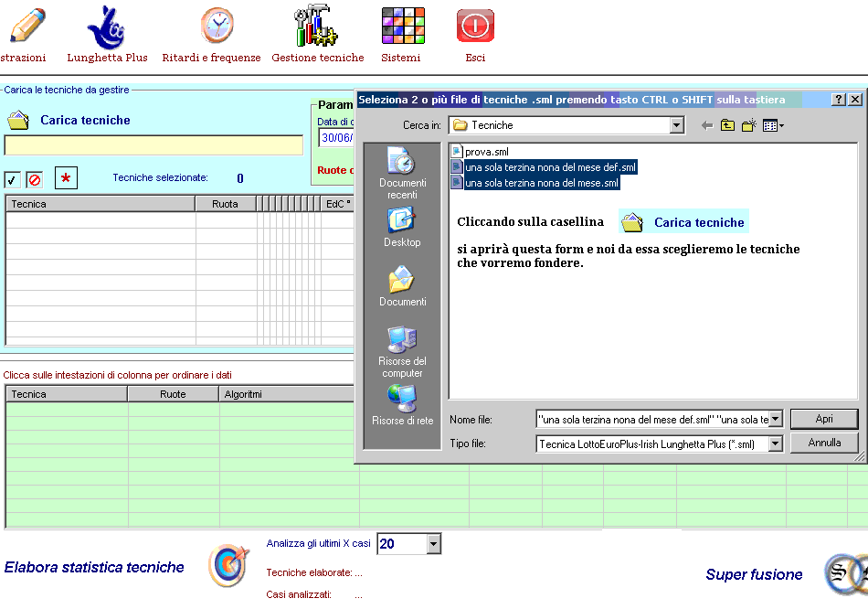Click the Nome file text field

[x=652, y=419]
